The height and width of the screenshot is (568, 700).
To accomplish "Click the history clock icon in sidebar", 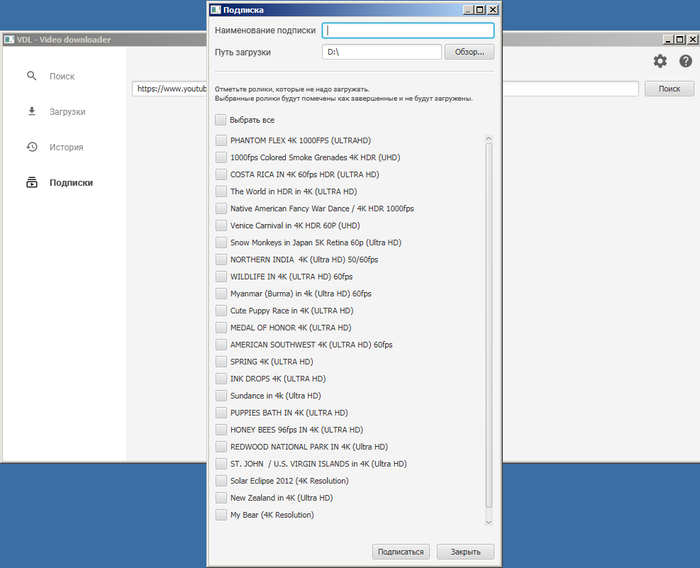I will (x=32, y=146).
